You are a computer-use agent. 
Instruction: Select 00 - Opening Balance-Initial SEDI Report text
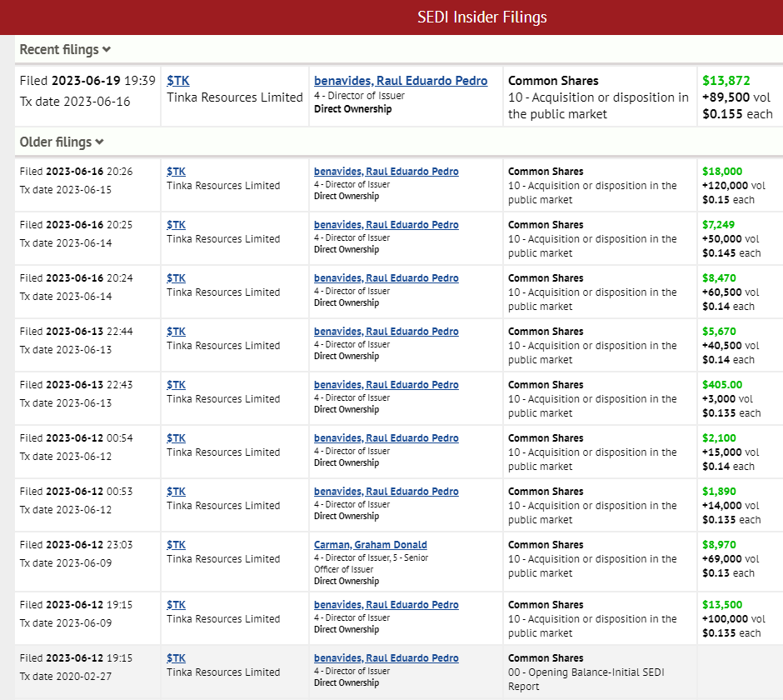click(586, 679)
